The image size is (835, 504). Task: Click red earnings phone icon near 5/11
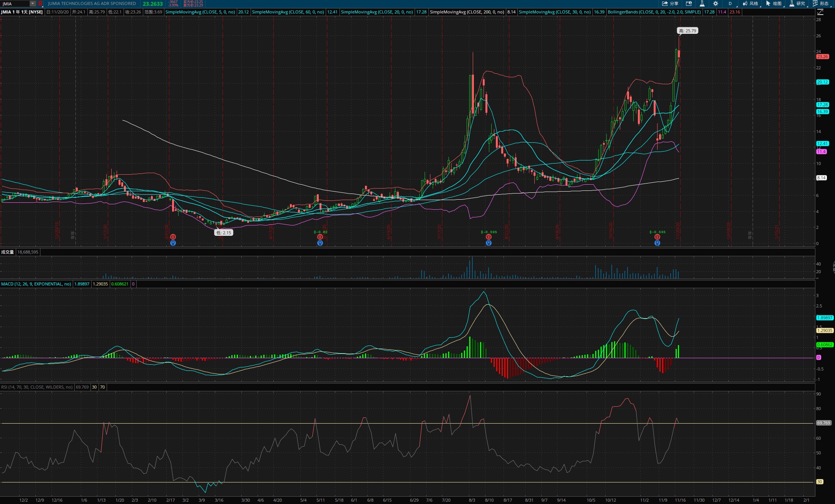click(320, 237)
